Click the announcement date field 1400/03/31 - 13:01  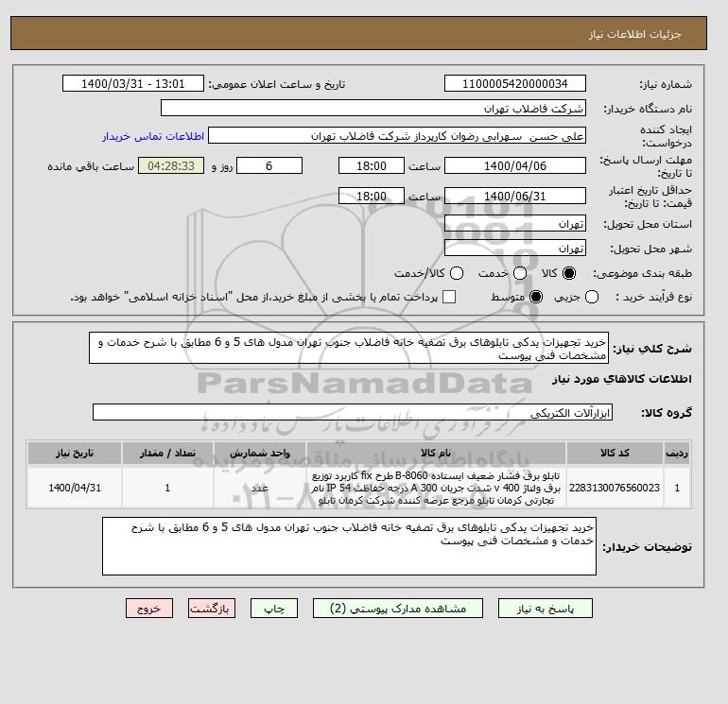point(133,84)
